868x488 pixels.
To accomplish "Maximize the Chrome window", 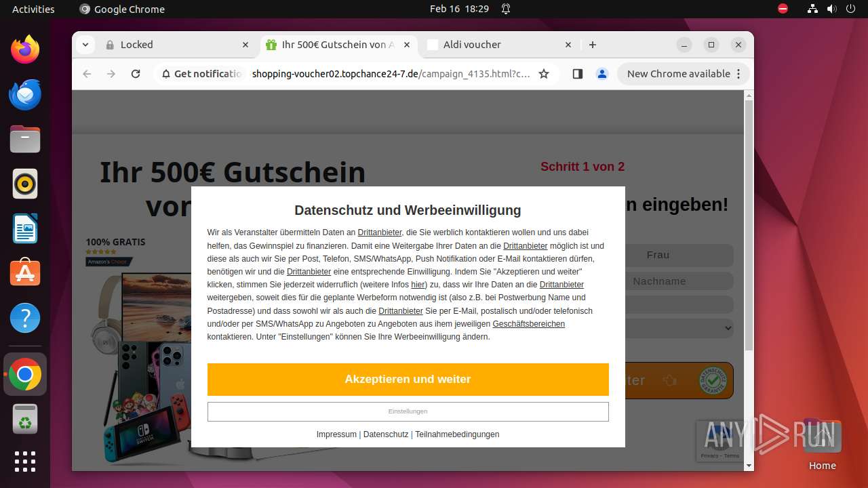I will click(711, 45).
